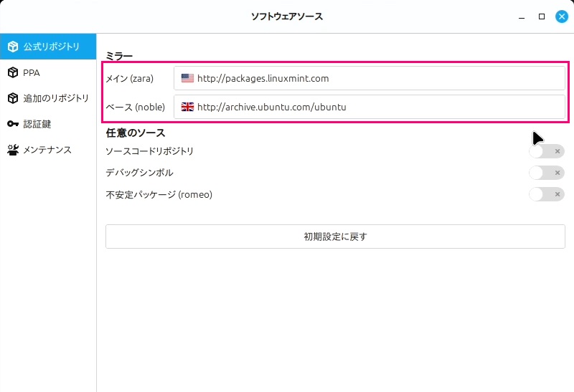This screenshot has height=392, width=574.
Task: Click the メンテナンス tools icon
Action: point(13,150)
